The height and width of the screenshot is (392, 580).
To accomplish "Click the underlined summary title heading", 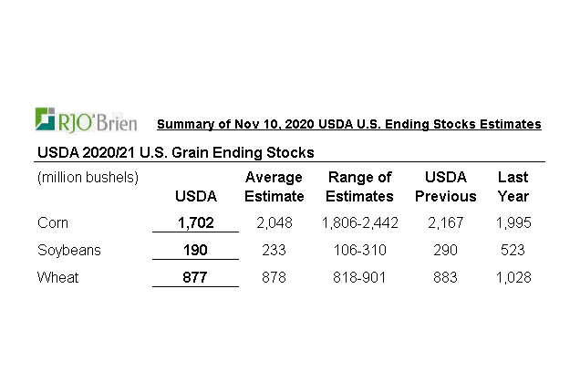I will tap(348, 124).
